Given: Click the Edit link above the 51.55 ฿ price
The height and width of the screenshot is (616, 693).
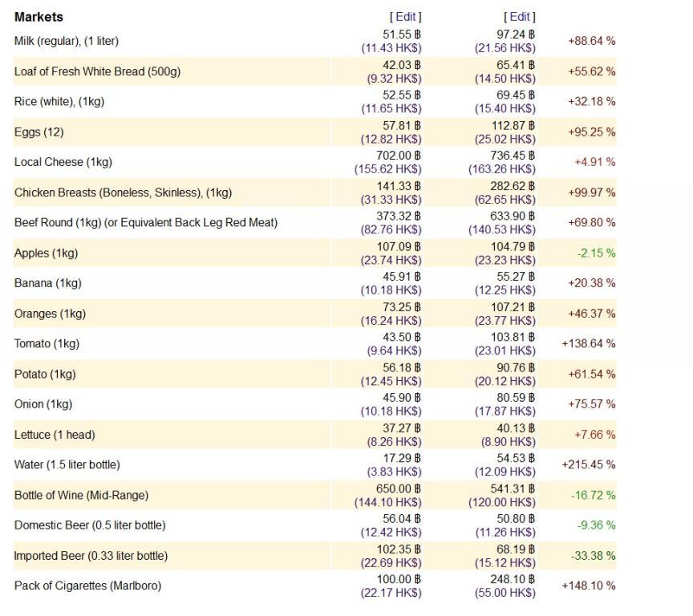Looking at the screenshot, I should tap(406, 17).
